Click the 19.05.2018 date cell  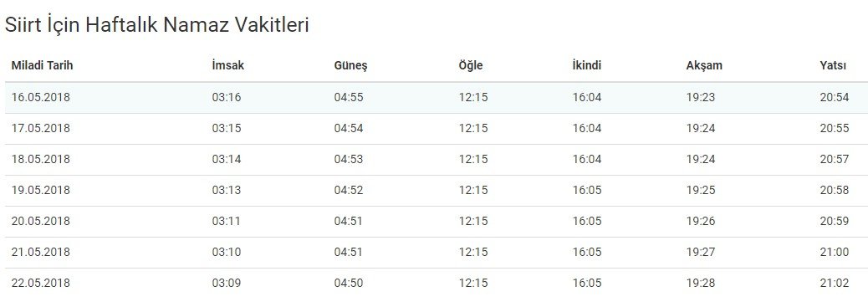click(x=41, y=190)
